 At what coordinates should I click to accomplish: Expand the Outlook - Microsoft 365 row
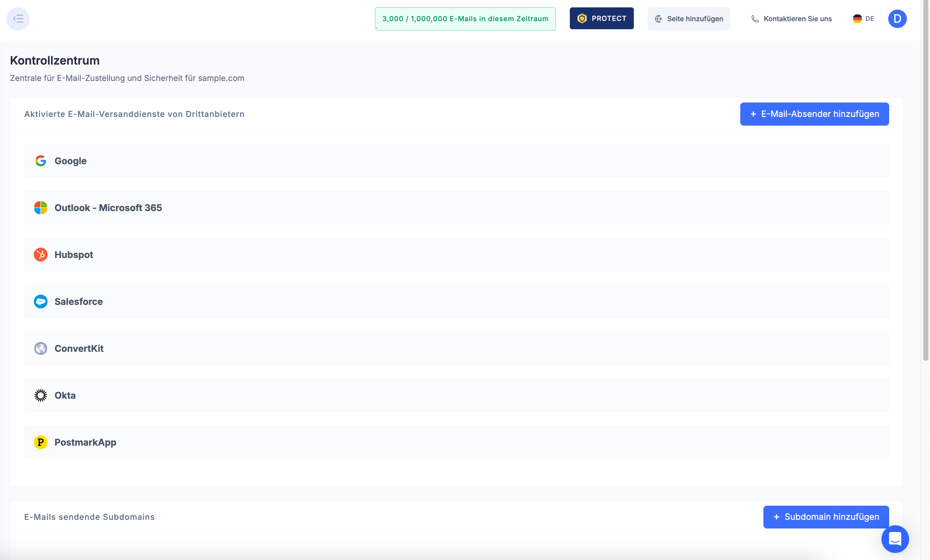click(456, 208)
